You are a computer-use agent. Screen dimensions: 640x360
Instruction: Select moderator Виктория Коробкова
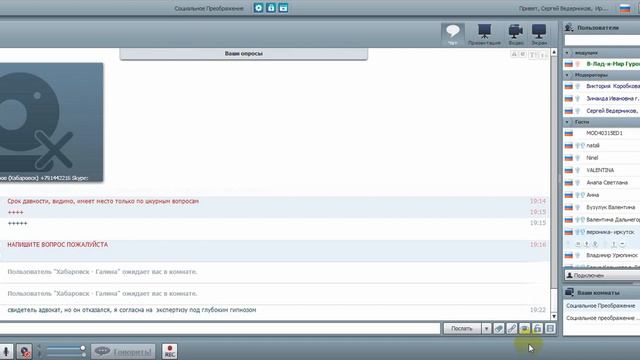(613, 86)
